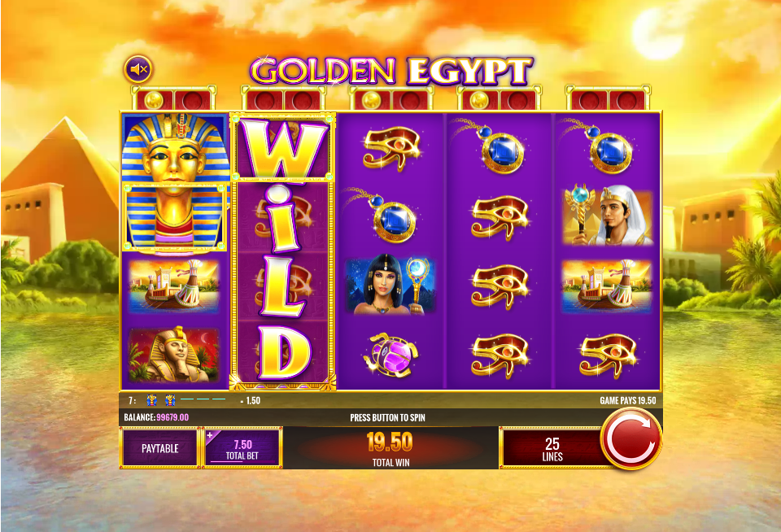Open the 7.50 TOTAL BET selector
781x532 pixels.
(x=242, y=448)
